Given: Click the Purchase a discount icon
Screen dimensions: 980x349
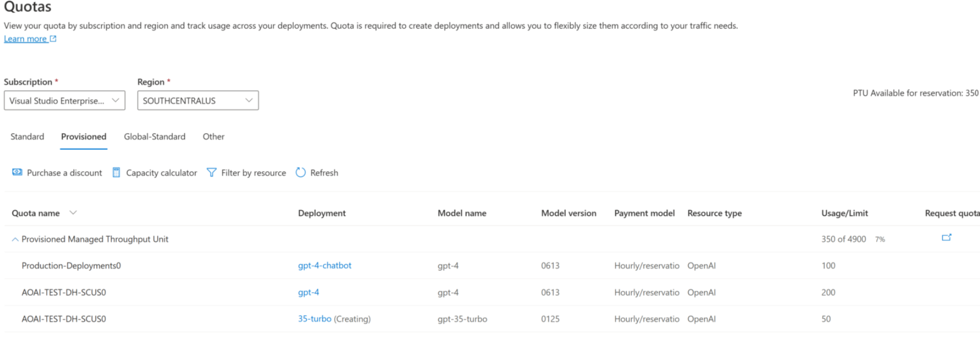Looking at the screenshot, I should click(x=17, y=173).
